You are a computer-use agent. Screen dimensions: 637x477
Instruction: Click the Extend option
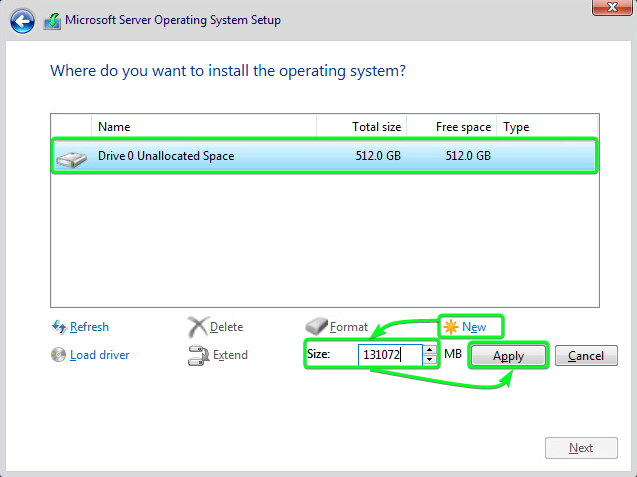(x=230, y=355)
